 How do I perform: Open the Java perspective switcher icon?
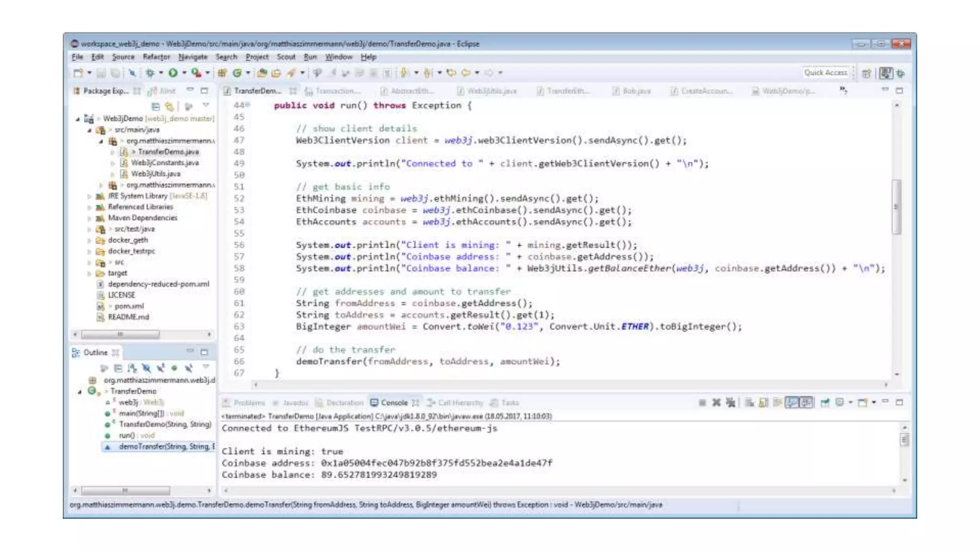point(886,73)
